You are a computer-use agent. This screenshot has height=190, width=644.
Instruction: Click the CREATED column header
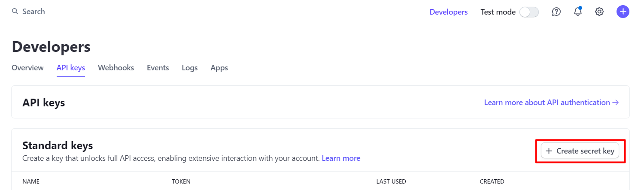click(492, 181)
